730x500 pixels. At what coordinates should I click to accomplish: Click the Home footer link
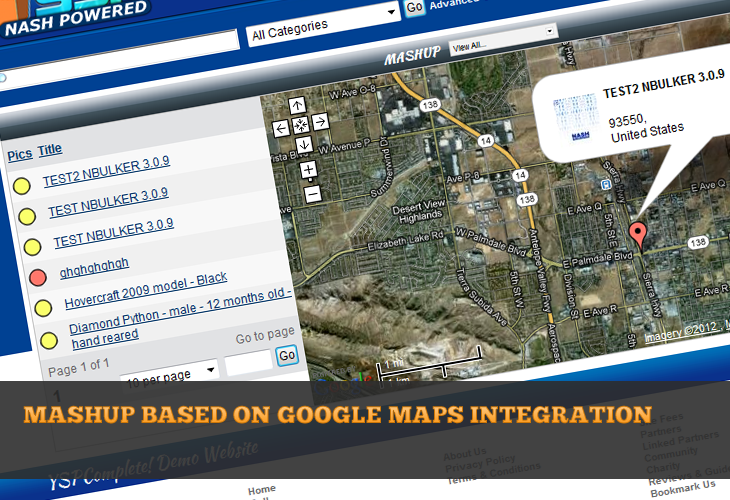point(262,490)
